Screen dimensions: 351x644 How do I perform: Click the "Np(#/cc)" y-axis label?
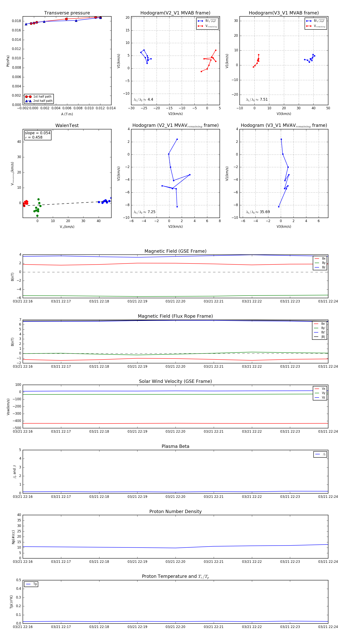click(x=13, y=537)
